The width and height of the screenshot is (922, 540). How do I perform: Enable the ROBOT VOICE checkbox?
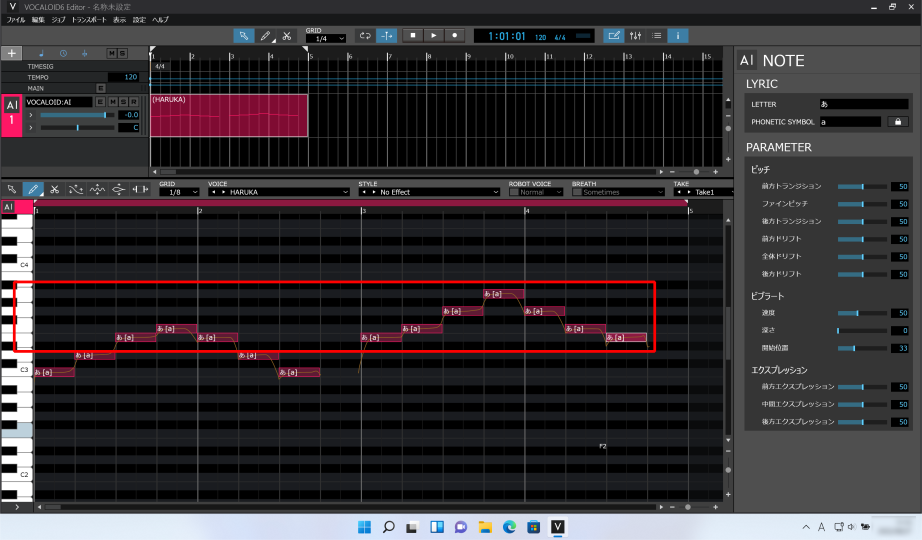point(514,192)
